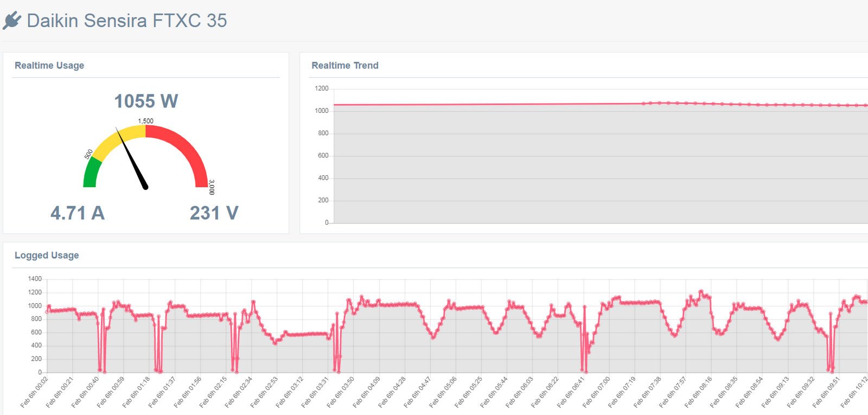Click the Feb 6th 02:53 time label

pyautogui.click(x=264, y=392)
